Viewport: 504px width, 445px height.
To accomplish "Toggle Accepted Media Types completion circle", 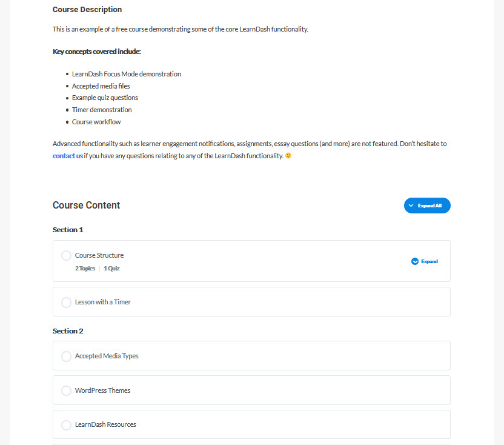I will [x=67, y=356].
